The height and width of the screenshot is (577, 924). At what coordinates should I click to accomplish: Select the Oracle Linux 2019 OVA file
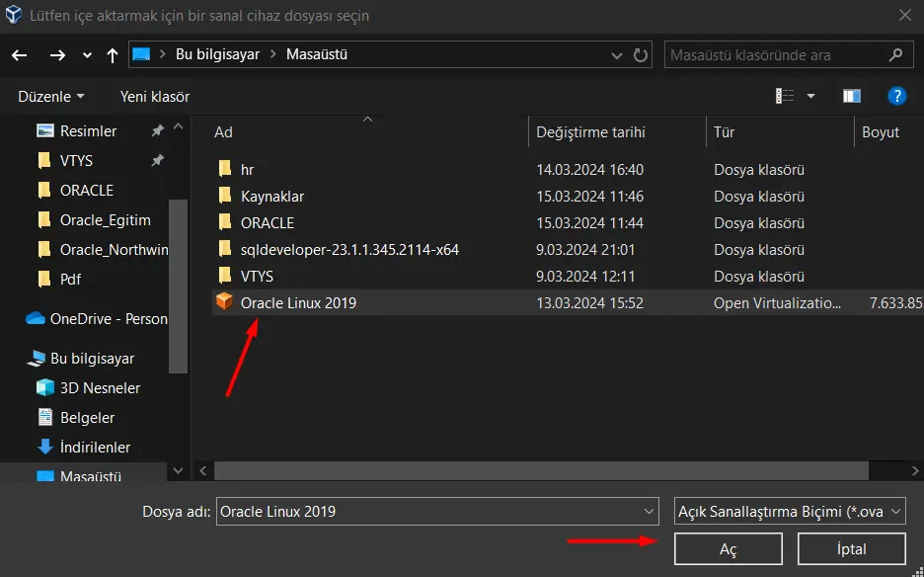(x=298, y=303)
